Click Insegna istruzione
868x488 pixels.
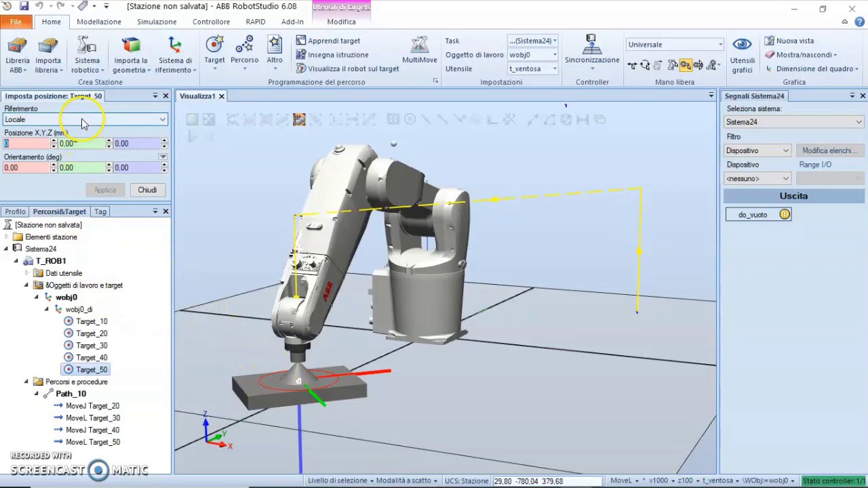point(332,55)
